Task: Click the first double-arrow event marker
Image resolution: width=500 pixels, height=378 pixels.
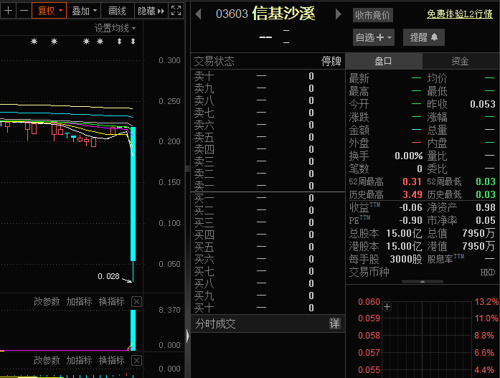Action: [119, 41]
